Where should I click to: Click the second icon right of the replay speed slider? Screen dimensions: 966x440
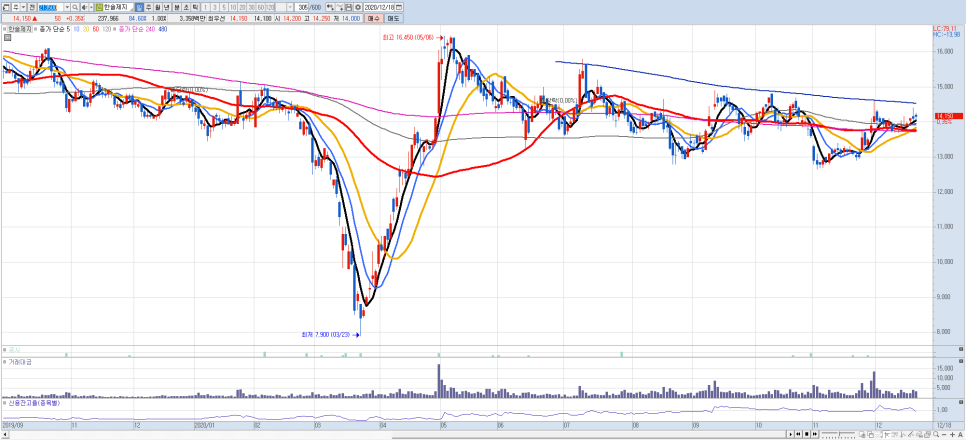[x=871, y=434]
